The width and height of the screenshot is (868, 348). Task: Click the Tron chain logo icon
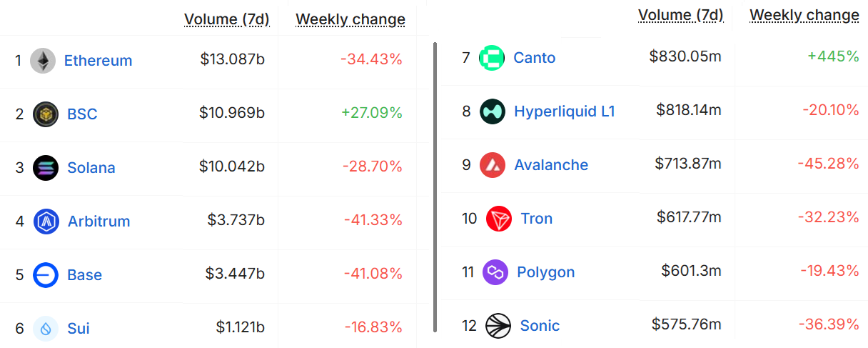(x=499, y=219)
